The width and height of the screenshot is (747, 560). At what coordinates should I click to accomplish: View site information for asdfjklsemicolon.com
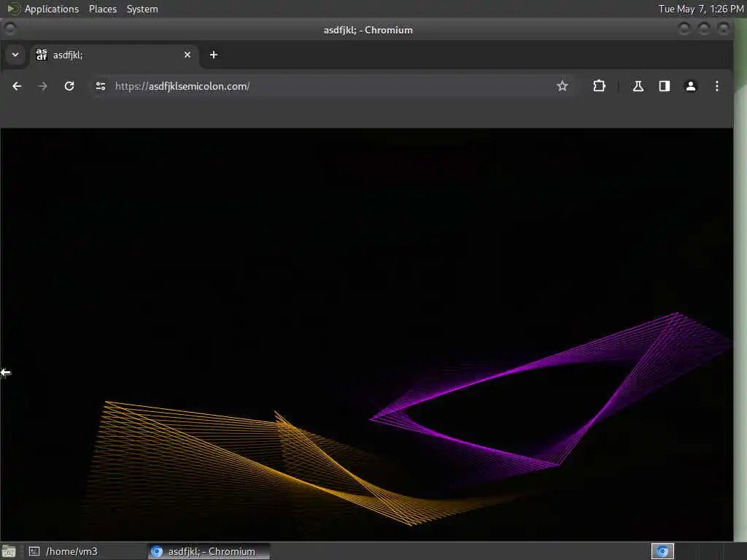point(101,86)
